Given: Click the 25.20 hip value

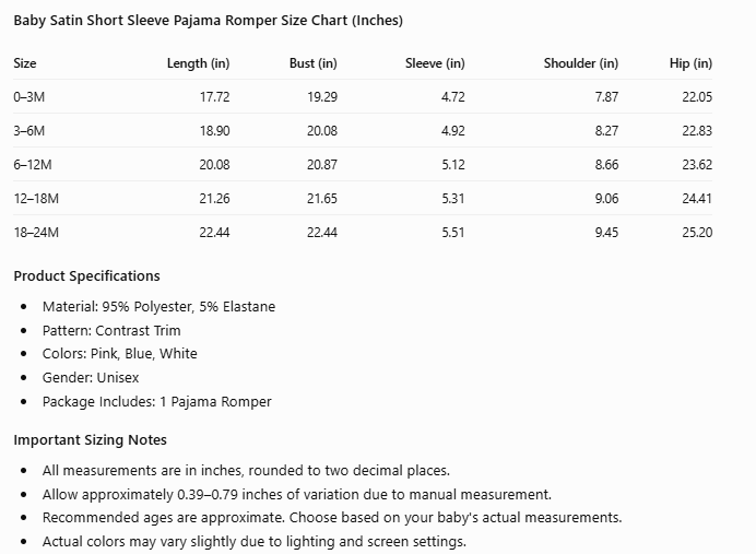Looking at the screenshot, I should 697,232.
